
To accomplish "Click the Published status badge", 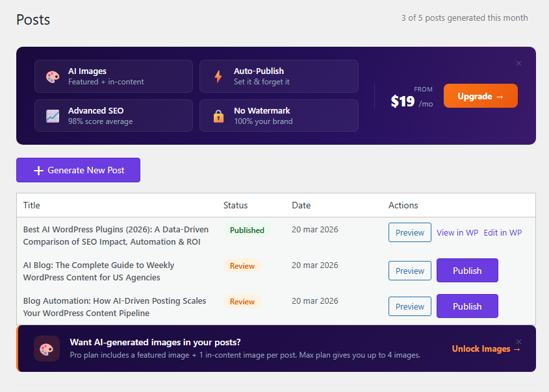I will 247,230.
